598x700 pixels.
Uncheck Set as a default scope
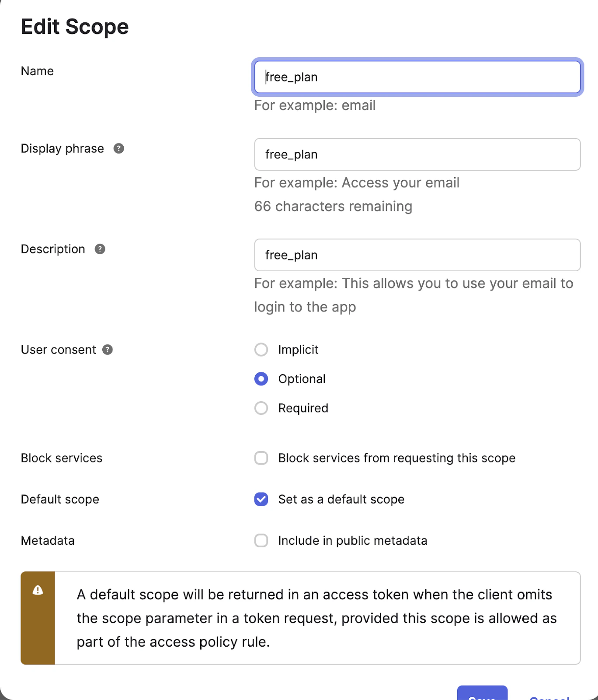(x=261, y=499)
